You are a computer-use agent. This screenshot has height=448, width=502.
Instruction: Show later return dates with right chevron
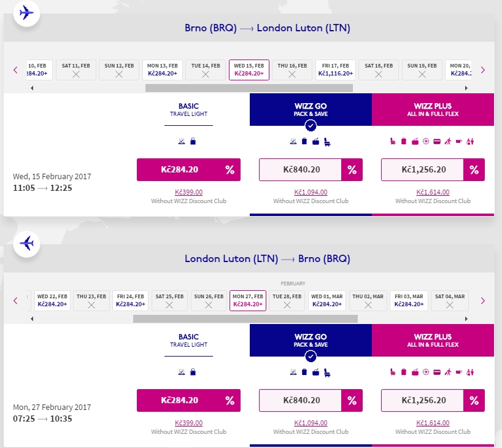pyautogui.click(x=483, y=300)
